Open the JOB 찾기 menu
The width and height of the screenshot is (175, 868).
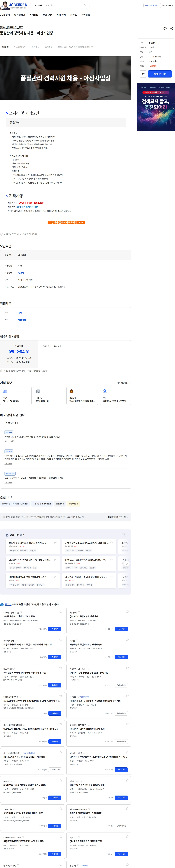5,15
